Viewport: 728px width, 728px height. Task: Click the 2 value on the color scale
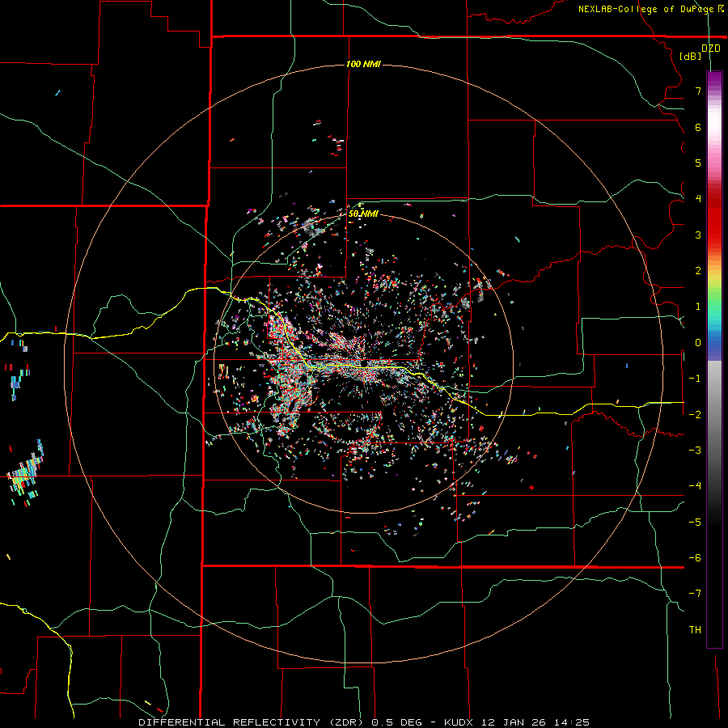[x=698, y=271]
